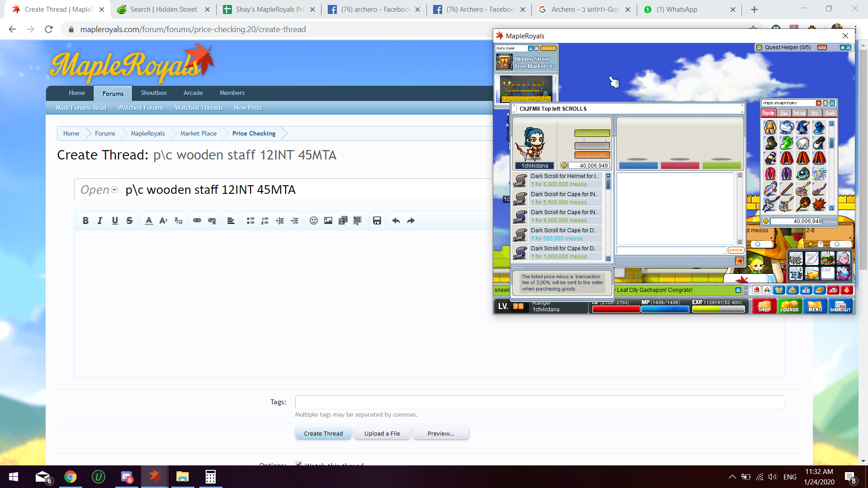Open the Arcade tab
Image resolution: width=868 pixels, height=488 pixels.
[193, 93]
